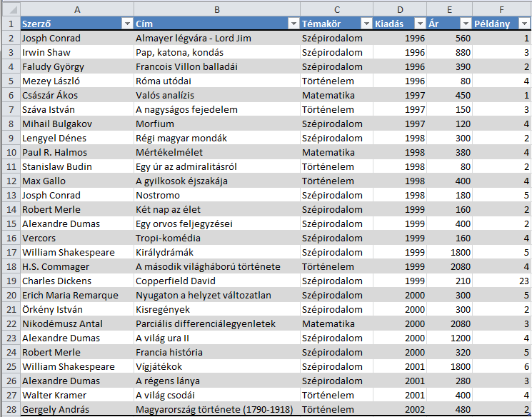Viewport: 532px width, 417px height.
Task: Open the Ár column filter dropdown
Action: click(x=466, y=24)
